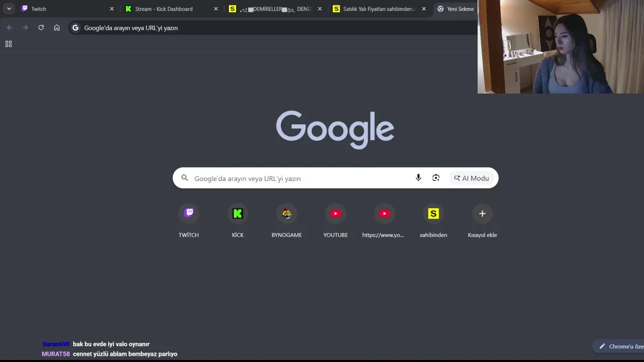
Task: Close the Kick Dashboard tab
Action: point(216,9)
